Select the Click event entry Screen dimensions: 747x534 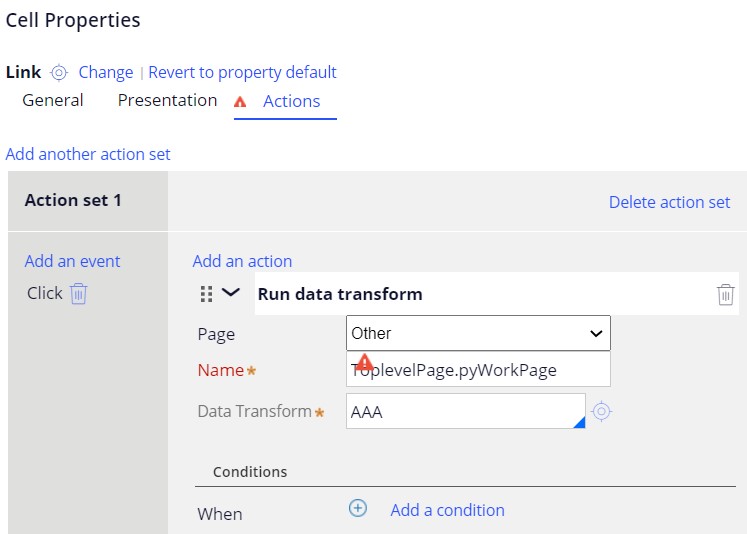click(x=45, y=293)
